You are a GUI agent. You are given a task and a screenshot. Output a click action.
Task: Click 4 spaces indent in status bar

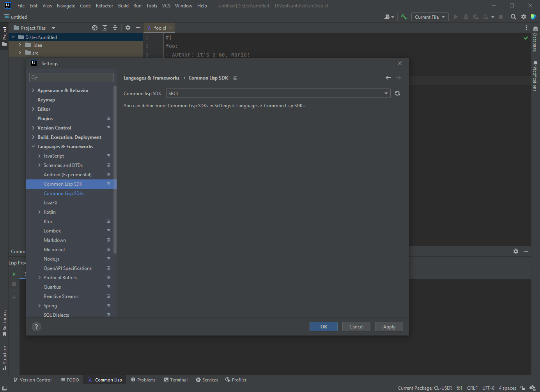coord(507,388)
